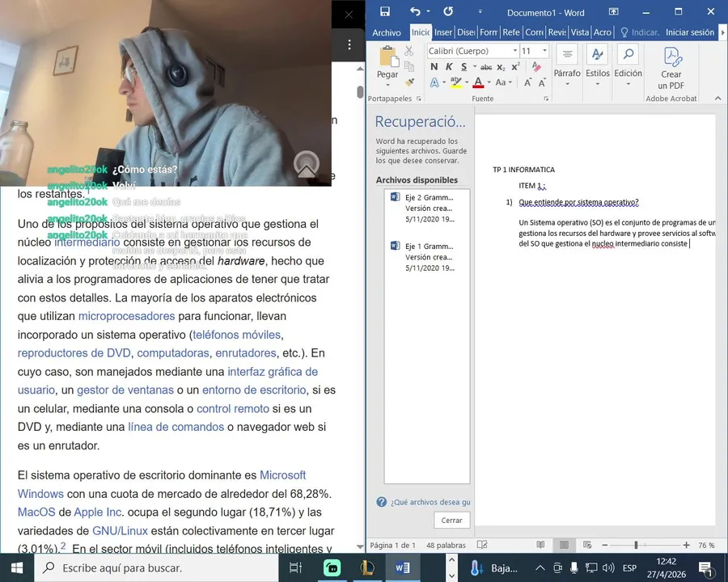Click the Clear All Formatting eraser icon
The height and width of the screenshot is (582, 728).
pos(536,67)
